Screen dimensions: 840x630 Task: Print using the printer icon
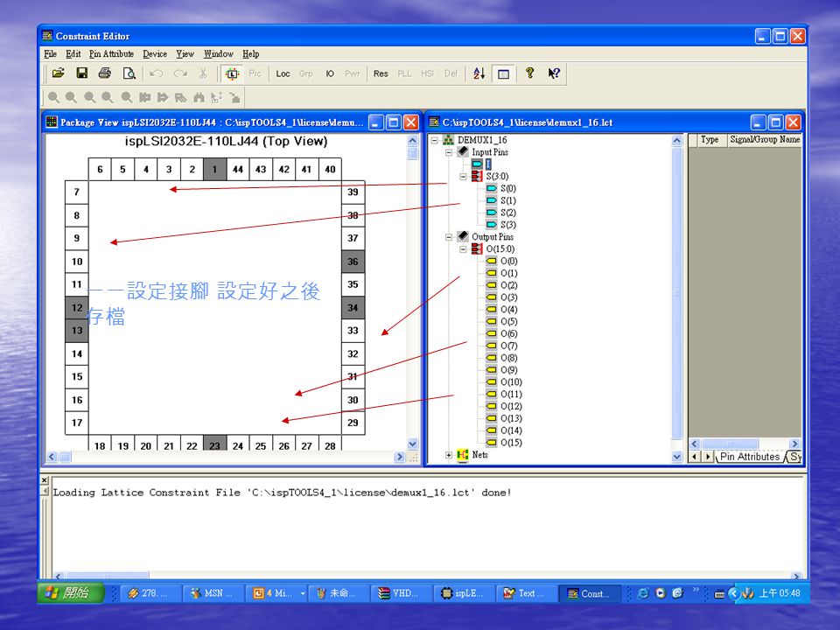click(105, 73)
